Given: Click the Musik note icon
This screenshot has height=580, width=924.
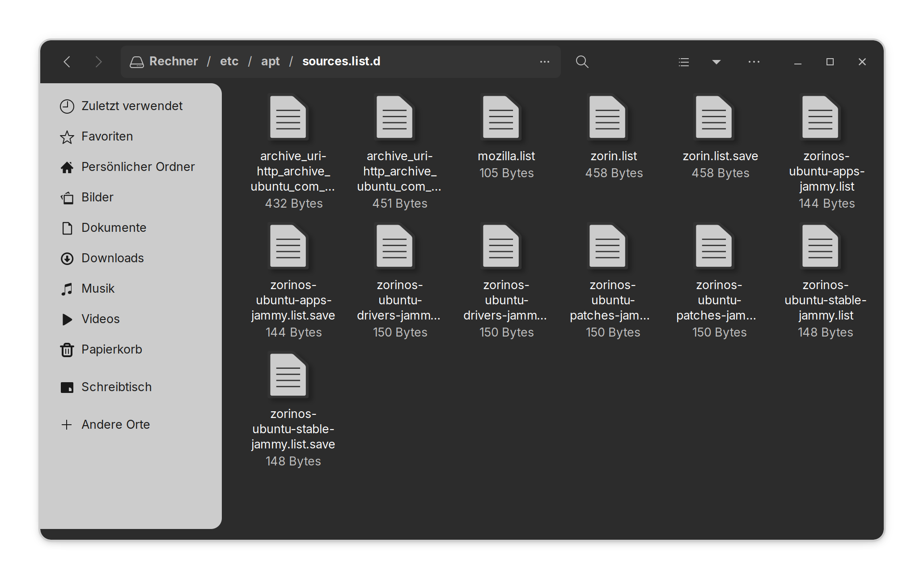Looking at the screenshot, I should pyautogui.click(x=67, y=289).
